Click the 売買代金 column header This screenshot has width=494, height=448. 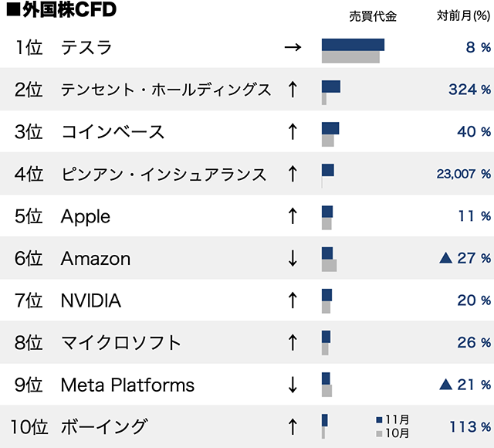coord(373,16)
